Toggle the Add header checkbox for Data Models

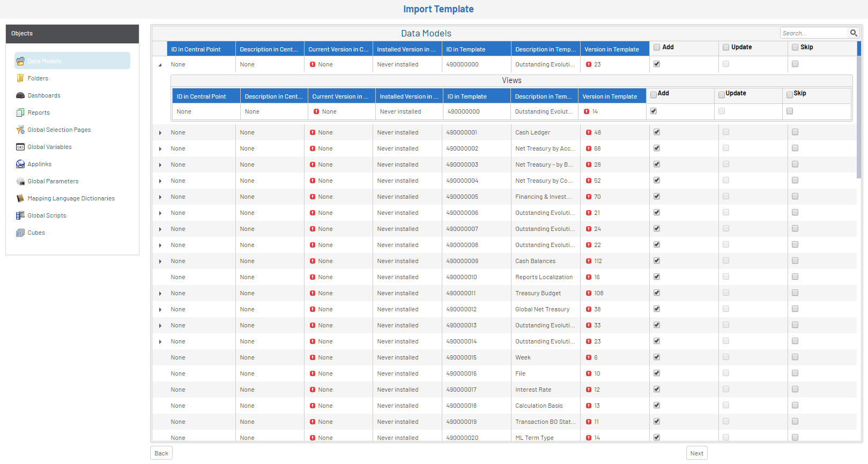tap(657, 47)
